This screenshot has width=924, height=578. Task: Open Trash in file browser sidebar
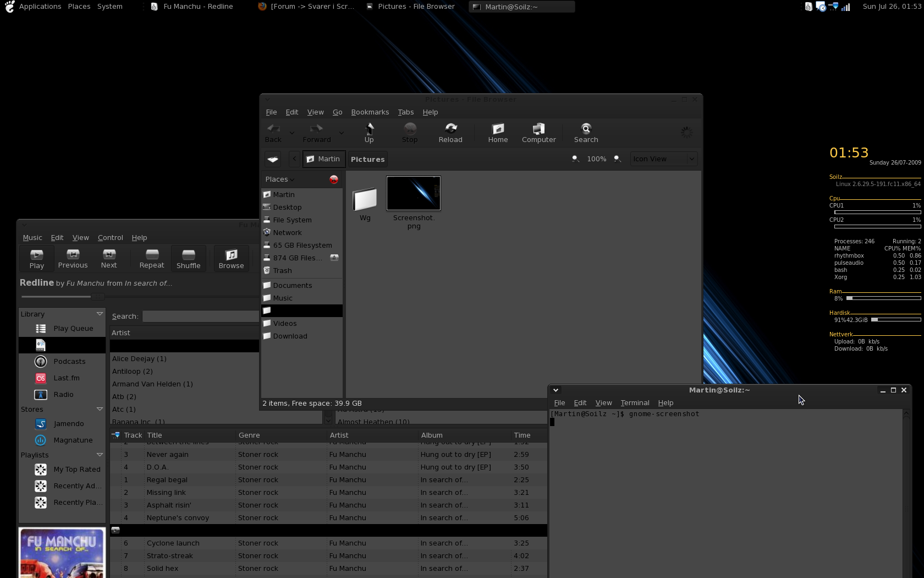(302, 271)
